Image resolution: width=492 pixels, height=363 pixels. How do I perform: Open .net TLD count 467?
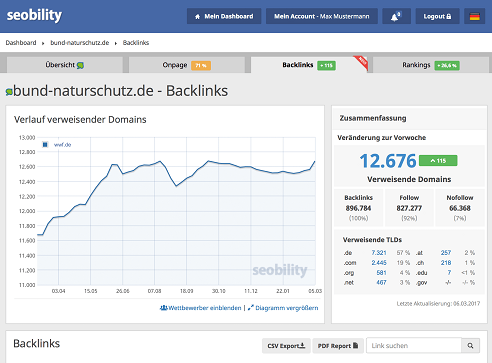[381, 282]
